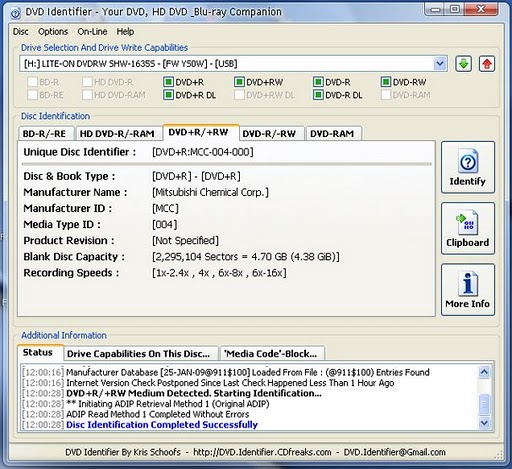Click the DVD.Identifier.CDfreaks.com URL in footer
512x469 pixels.
coord(262,452)
